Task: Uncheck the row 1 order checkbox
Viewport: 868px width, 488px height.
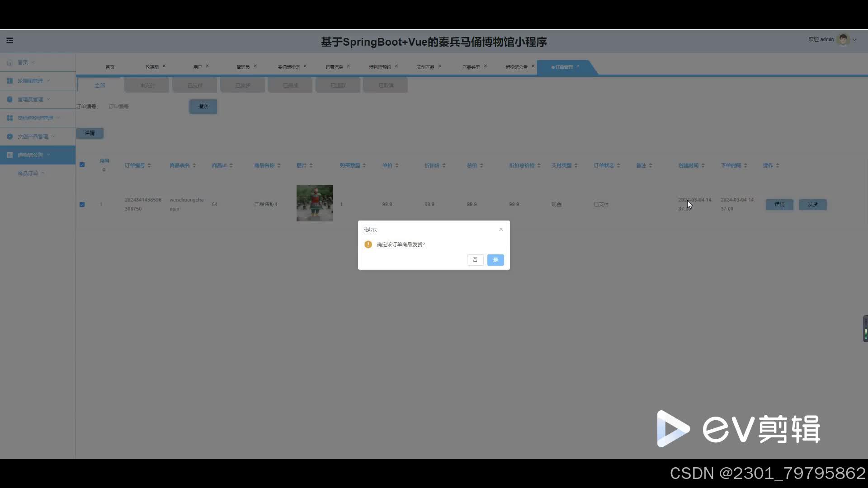Action: pyautogui.click(x=82, y=204)
